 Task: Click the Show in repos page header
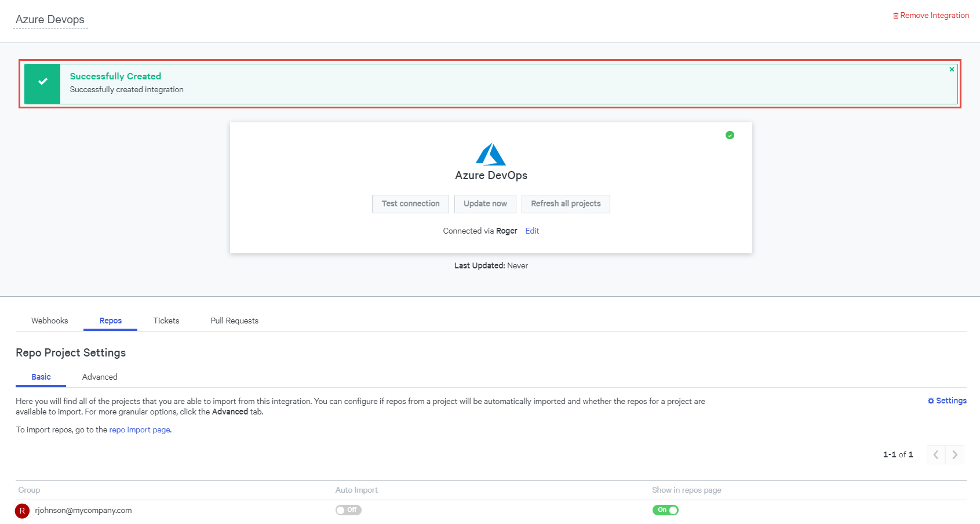coord(687,490)
